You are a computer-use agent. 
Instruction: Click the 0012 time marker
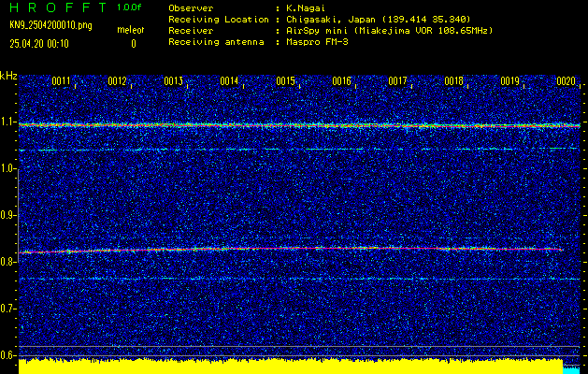tap(117, 81)
